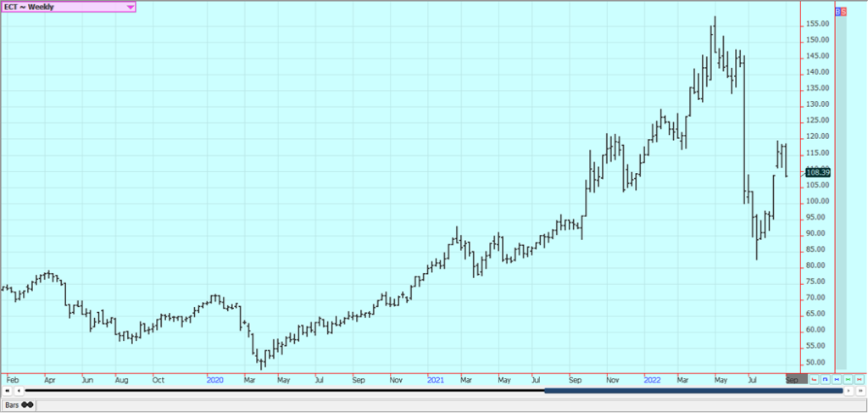The image size is (868, 413).
Task: Click the green bowtie icon button
Action: tap(848, 379)
